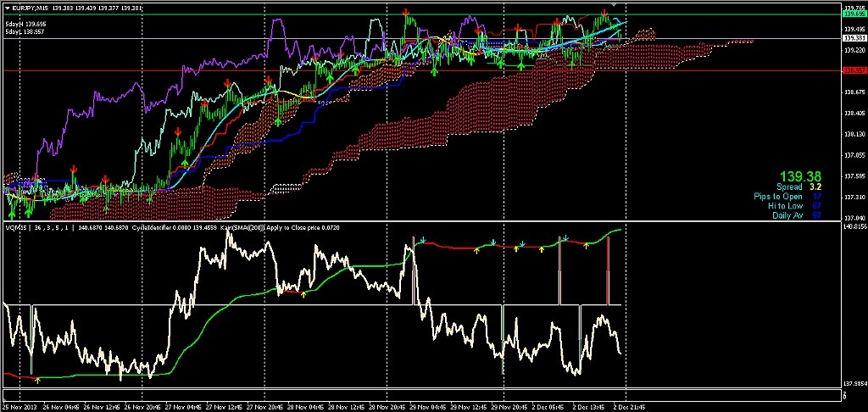Click the 2 Dec 05:45 time label

coord(549,405)
